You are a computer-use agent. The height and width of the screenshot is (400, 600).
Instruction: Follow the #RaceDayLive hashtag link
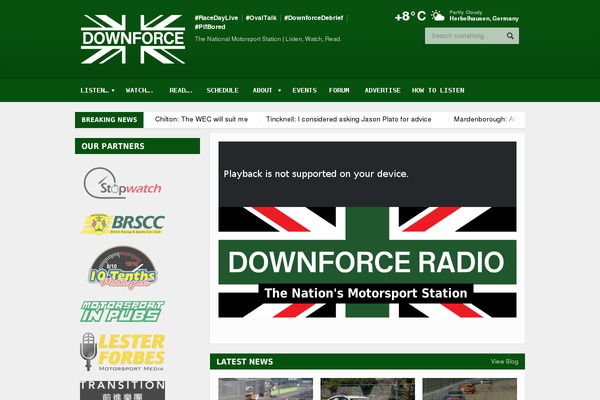(216, 18)
